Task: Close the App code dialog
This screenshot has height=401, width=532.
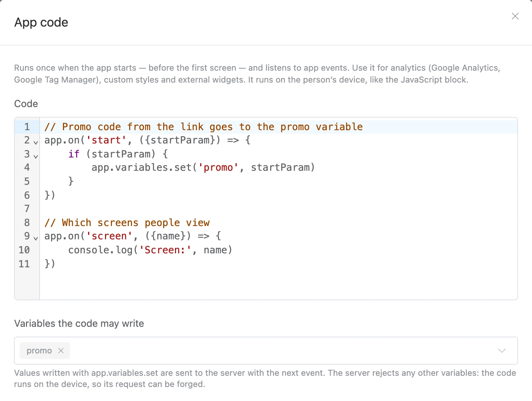Action: pos(515,16)
